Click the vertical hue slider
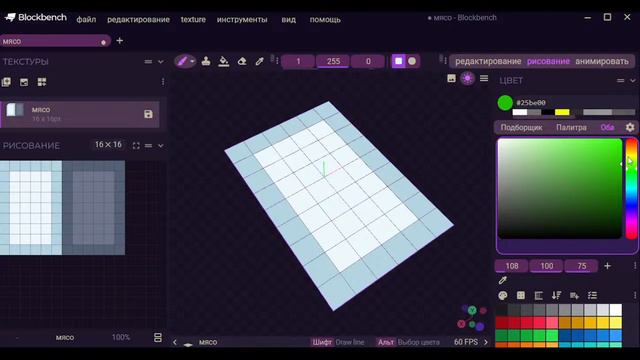 [x=631, y=189]
